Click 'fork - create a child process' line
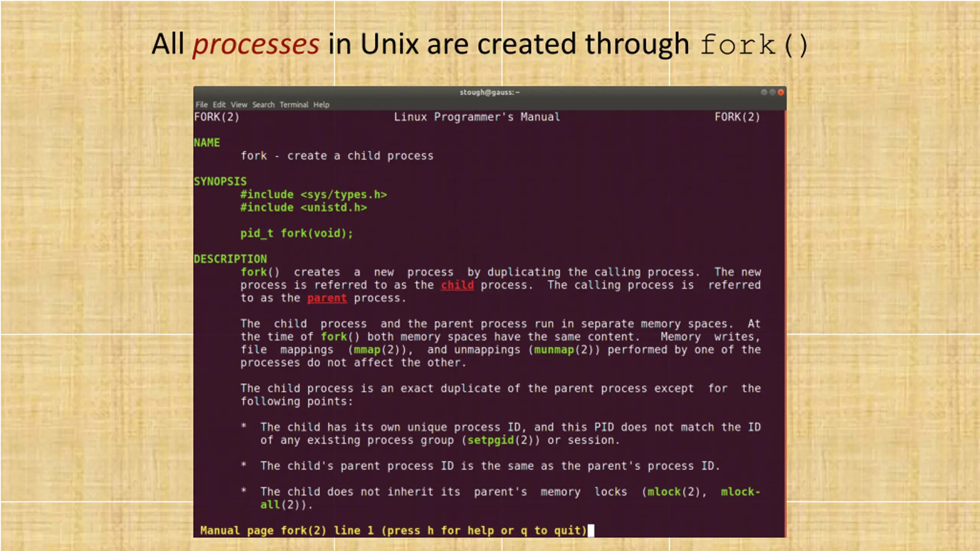980x551 pixels. click(337, 156)
